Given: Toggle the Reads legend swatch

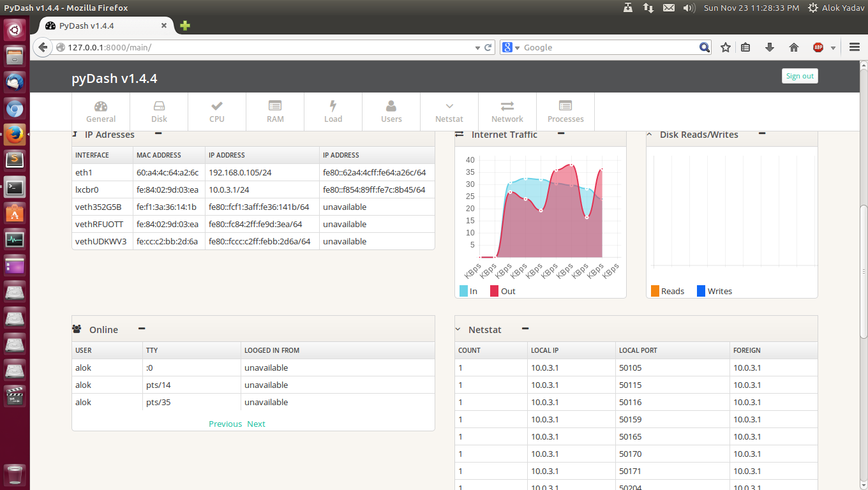Looking at the screenshot, I should coord(655,291).
